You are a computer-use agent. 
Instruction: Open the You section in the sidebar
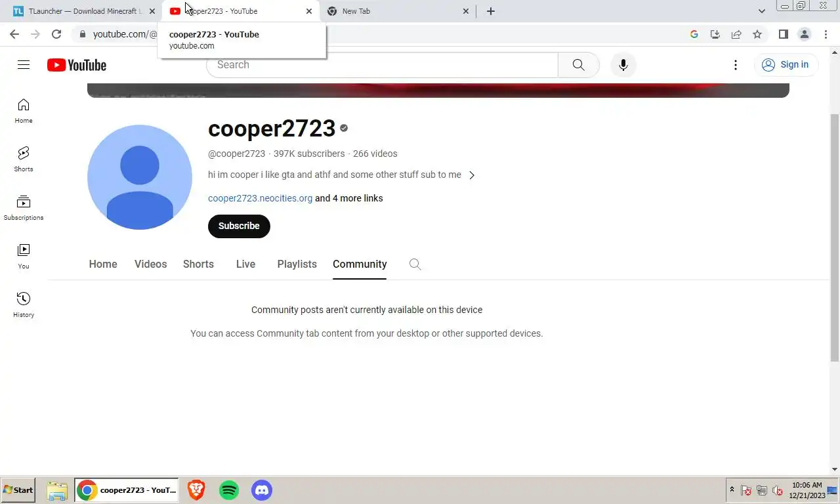(x=24, y=257)
